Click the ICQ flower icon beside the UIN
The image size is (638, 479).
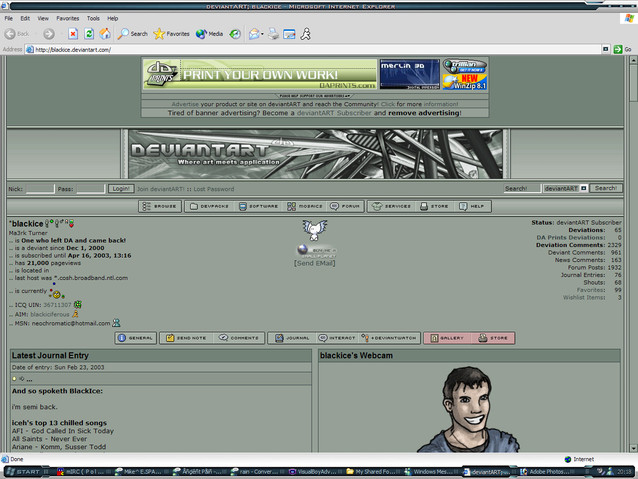78,304
